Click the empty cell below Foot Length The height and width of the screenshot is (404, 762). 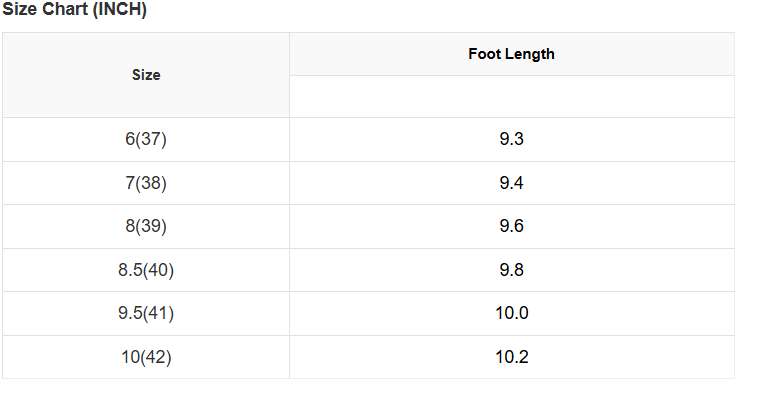pos(511,96)
